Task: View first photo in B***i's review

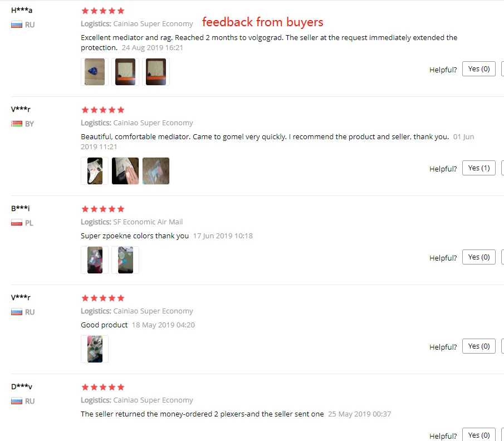Action: pos(95,259)
